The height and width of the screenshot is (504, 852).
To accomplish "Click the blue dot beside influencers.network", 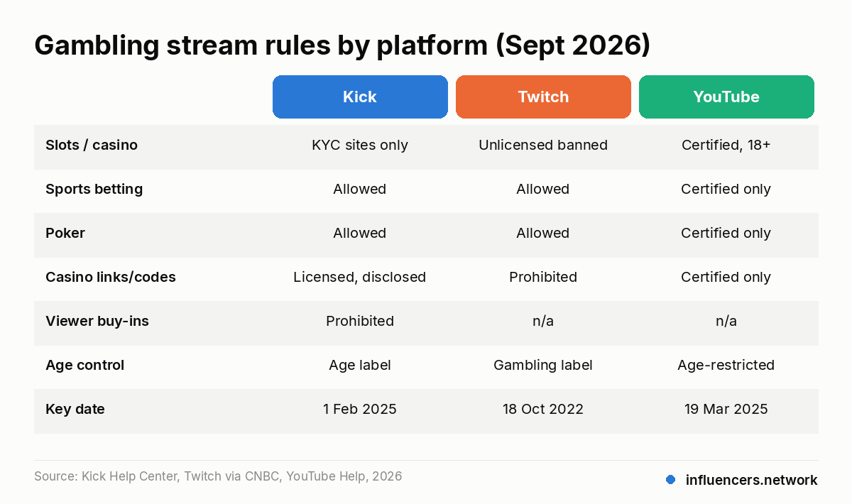I will click(x=670, y=480).
